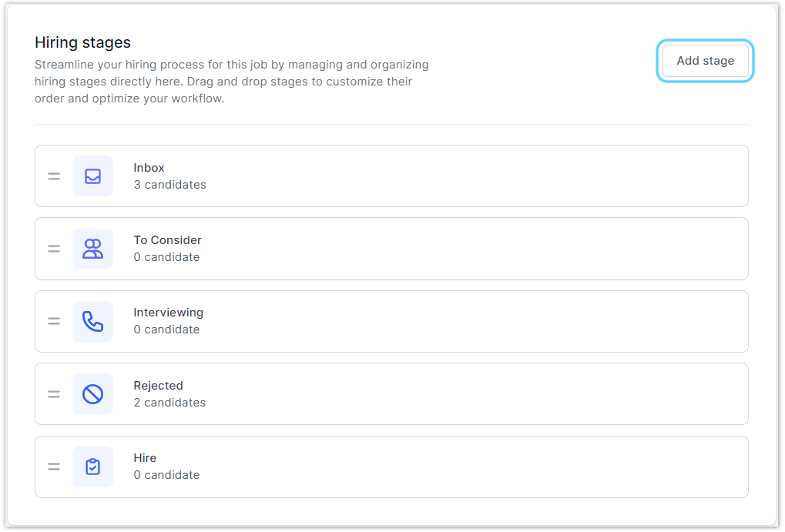Click the Inbox tray icon
This screenshot has width=785, height=532.
click(92, 176)
